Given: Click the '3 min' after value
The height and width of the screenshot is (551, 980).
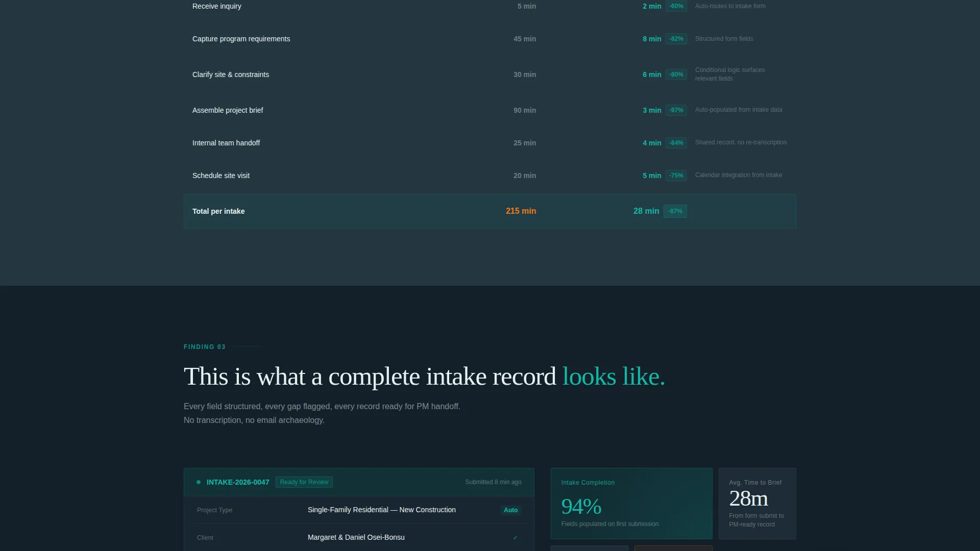Looking at the screenshot, I should (x=652, y=110).
